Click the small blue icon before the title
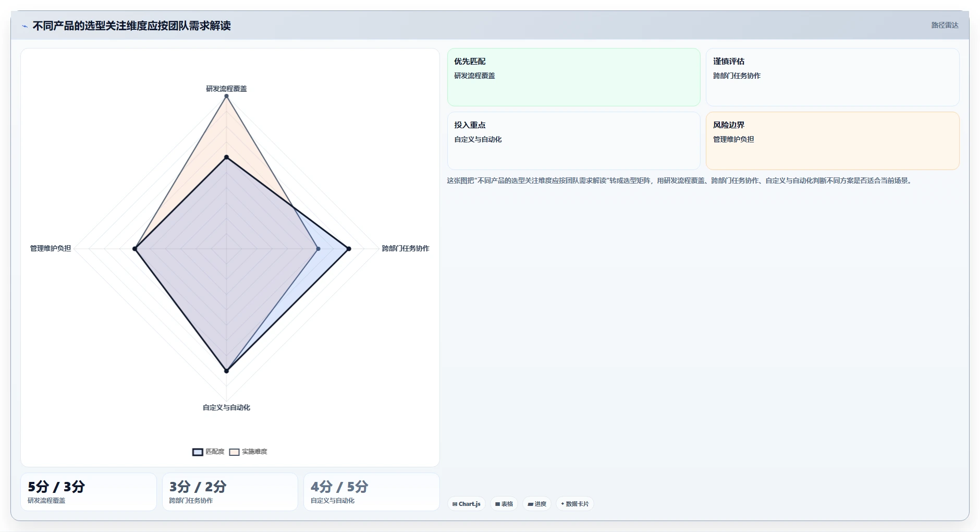This screenshot has height=532, width=980. 24,26
